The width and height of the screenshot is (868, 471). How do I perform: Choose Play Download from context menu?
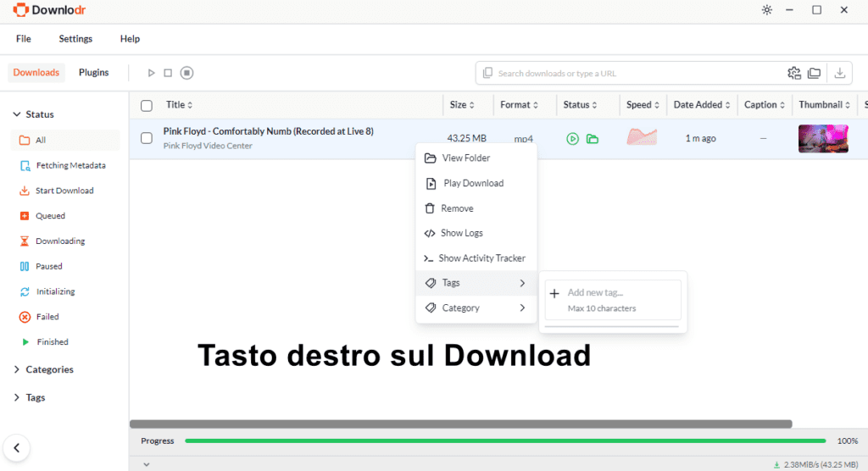[476, 183]
